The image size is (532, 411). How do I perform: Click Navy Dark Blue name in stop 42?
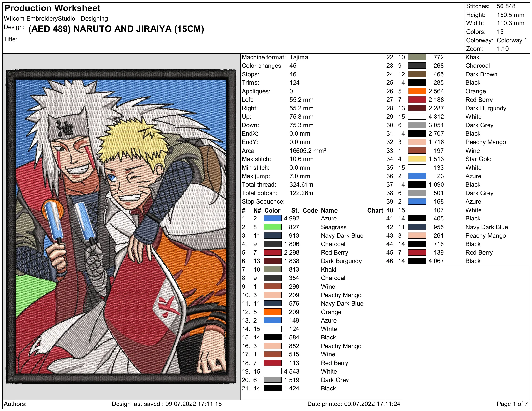pos(487,227)
